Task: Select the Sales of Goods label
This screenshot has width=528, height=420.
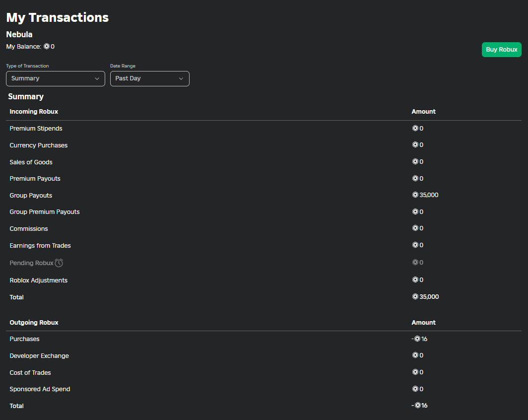Action: [x=31, y=162]
